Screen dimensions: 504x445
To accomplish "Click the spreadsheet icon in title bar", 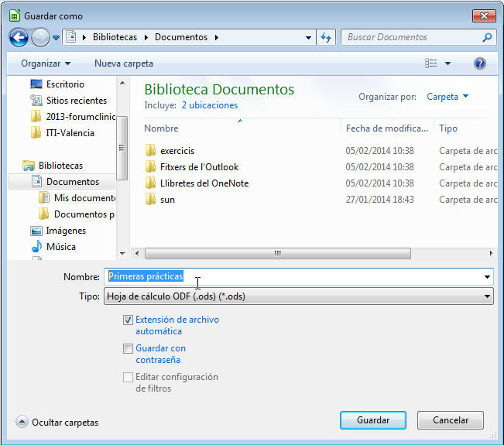I will coord(14,15).
